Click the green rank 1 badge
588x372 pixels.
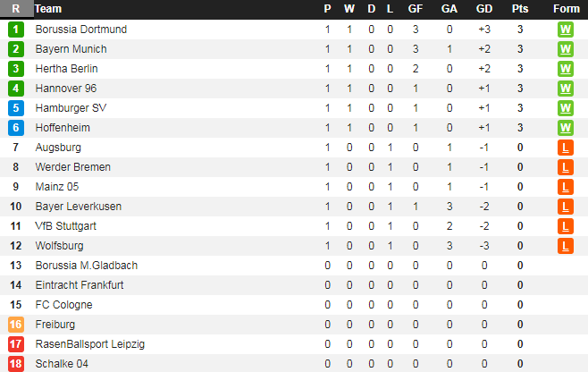pos(15,30)
